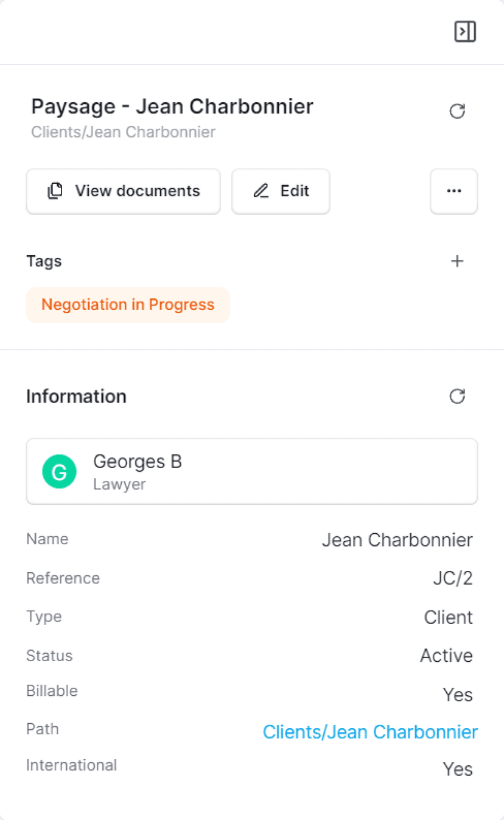Screen dimensions: 504x820
Task: Click the JC/2 reference value
Action: tap(452, 578)
